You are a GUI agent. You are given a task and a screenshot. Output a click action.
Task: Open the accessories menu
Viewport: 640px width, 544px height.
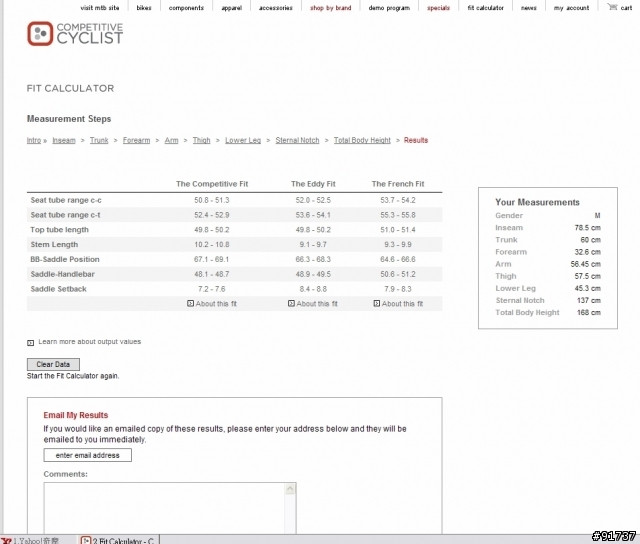(x=276, y=8)
